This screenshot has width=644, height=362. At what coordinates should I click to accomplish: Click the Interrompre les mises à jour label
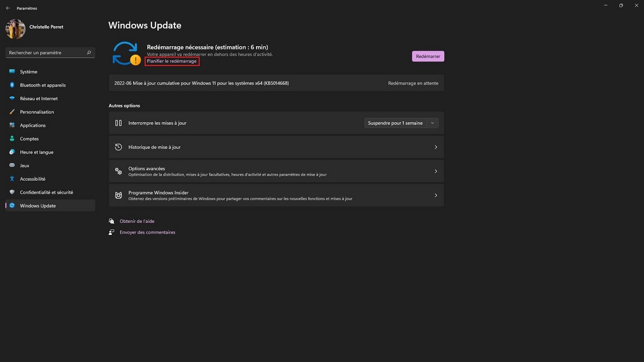(x=157, y=123)
